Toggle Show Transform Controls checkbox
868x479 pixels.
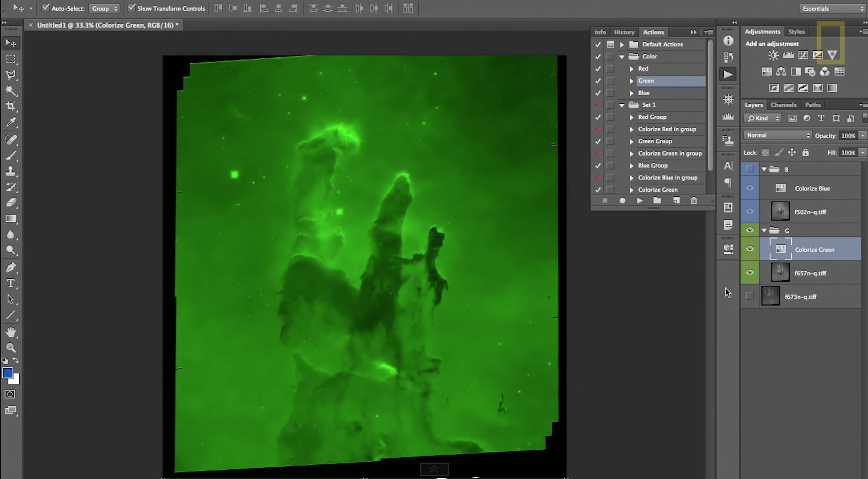[132, 8]
